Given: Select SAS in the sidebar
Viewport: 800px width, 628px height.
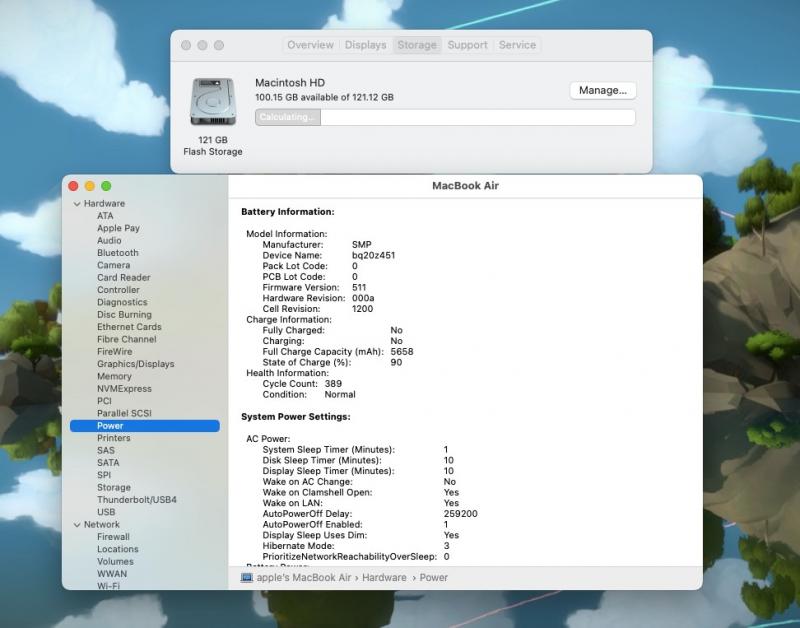Looking at the screenshot, I should [x=106, y=450].
